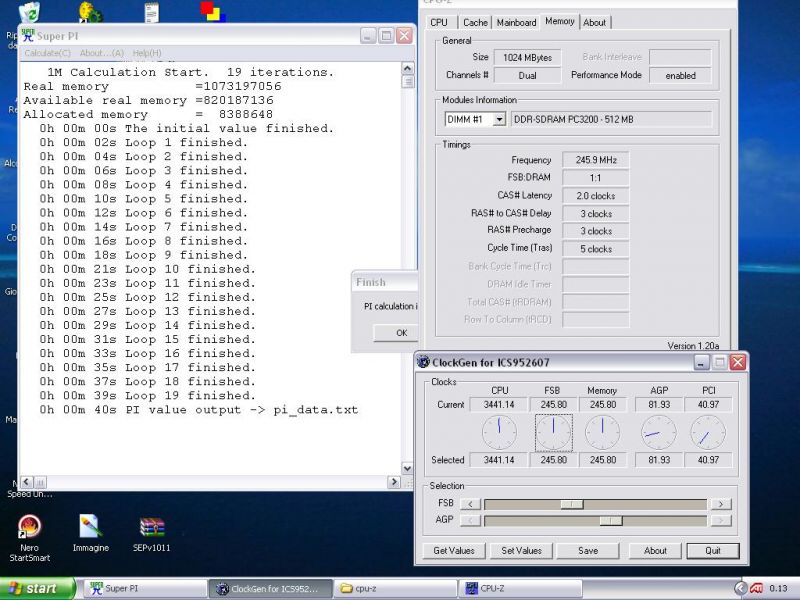Open the About...(A) menu in Super PI
This screenshot has width=800, height=600.
click(x=102, y=53)
